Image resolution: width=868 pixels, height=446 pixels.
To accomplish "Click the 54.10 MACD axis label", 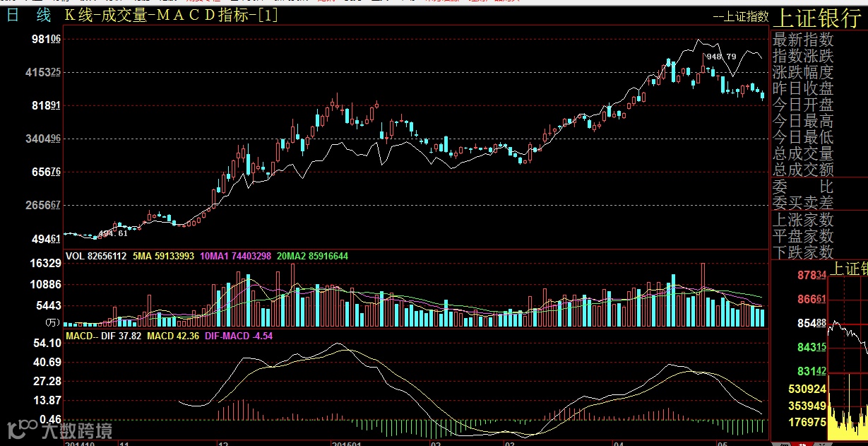I will 46,343.
